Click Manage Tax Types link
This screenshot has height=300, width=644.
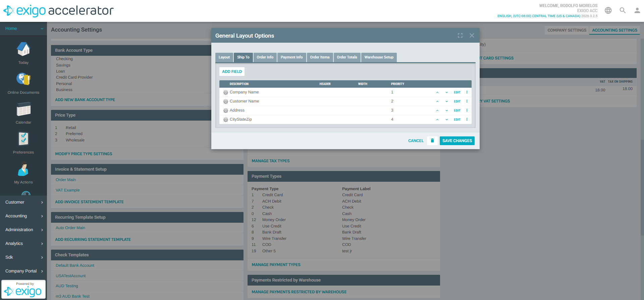271,161
